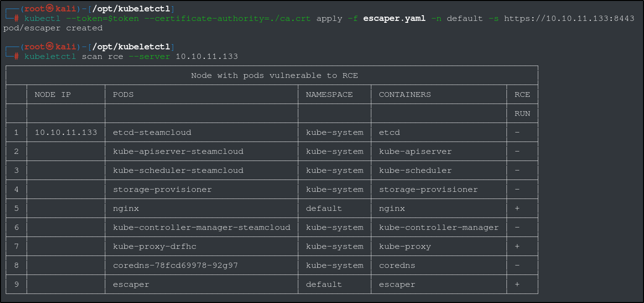Click kube-controller-manager-steamcloud in the PODS column
This screenshot has width=644, height=303.
tap(201, 227)
